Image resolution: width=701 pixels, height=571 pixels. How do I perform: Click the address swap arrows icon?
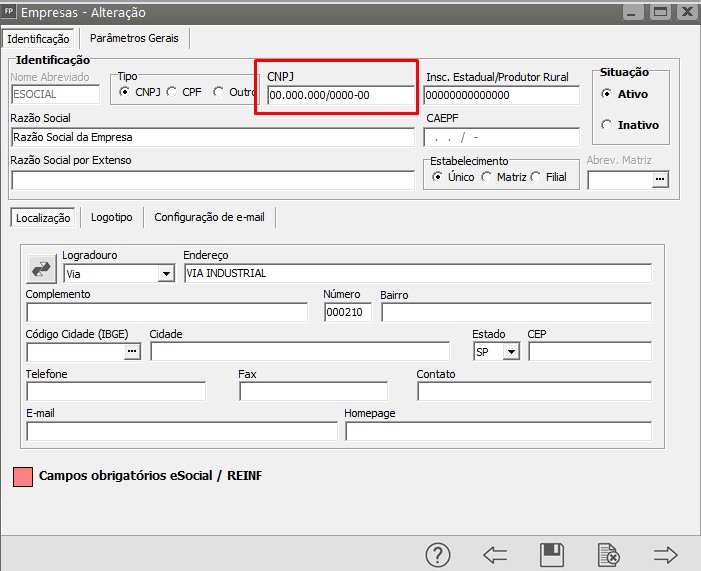(42, 269)
